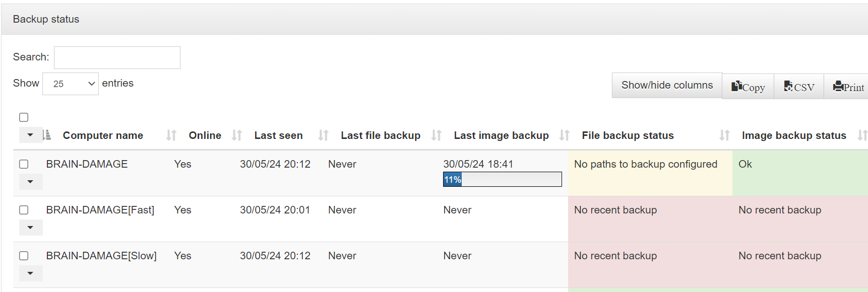868x292 pixels.
Task: Open the header bulk actions dropdown arrow
Action: tap(30, 135)
